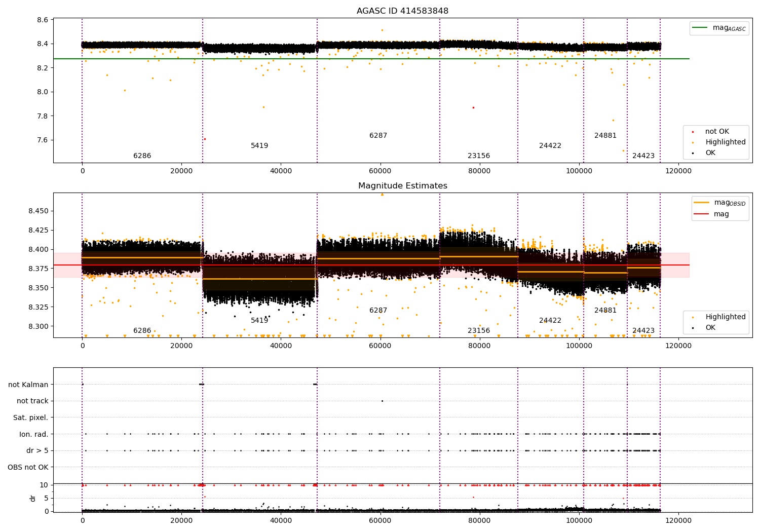Click the red 'mag' legend line sample
The image size is (760, 532).
tap(702, 214)
